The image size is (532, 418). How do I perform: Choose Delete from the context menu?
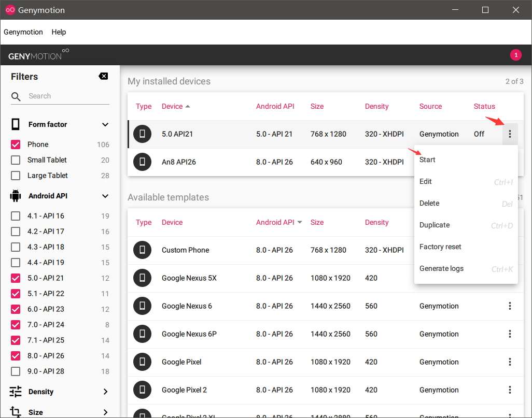pos(466,203)
